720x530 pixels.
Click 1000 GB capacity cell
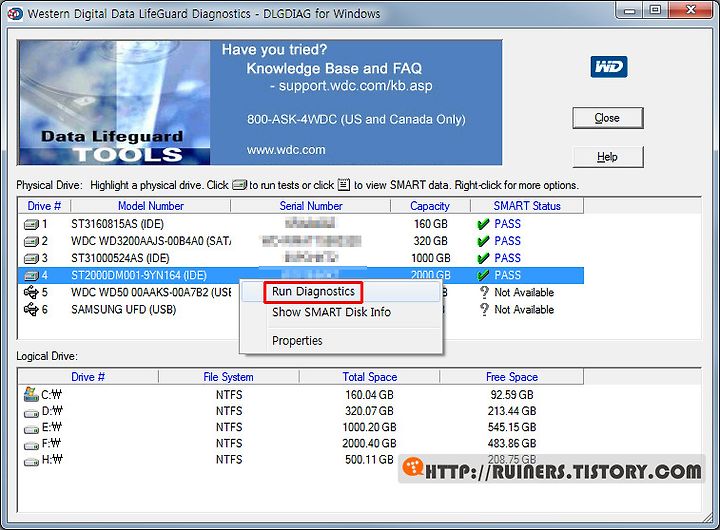pos(431,258)
